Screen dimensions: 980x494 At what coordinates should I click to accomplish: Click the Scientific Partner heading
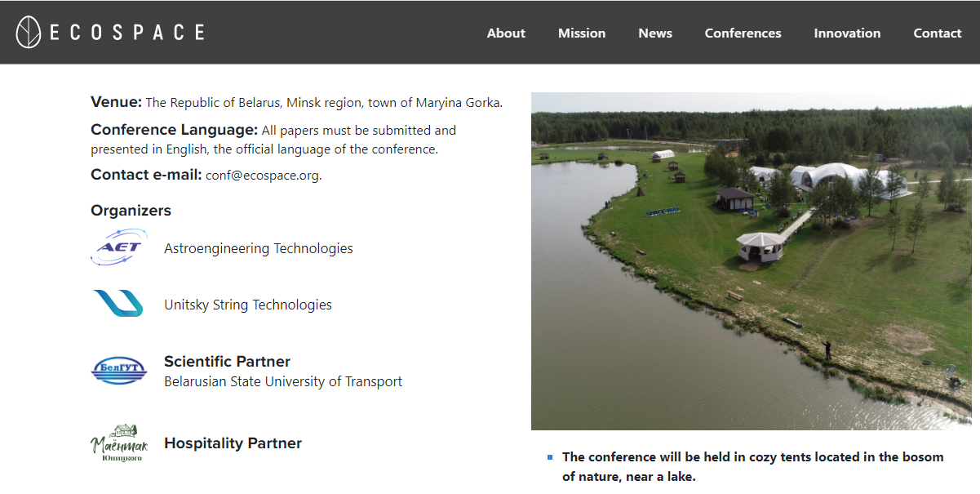click(227, 362)
